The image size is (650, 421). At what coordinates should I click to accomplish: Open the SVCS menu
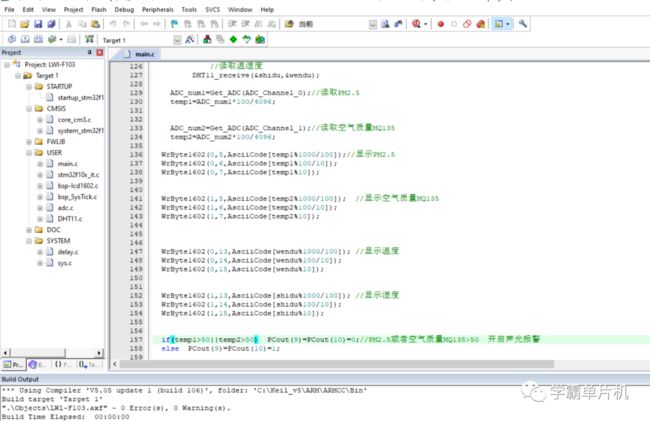213,9
